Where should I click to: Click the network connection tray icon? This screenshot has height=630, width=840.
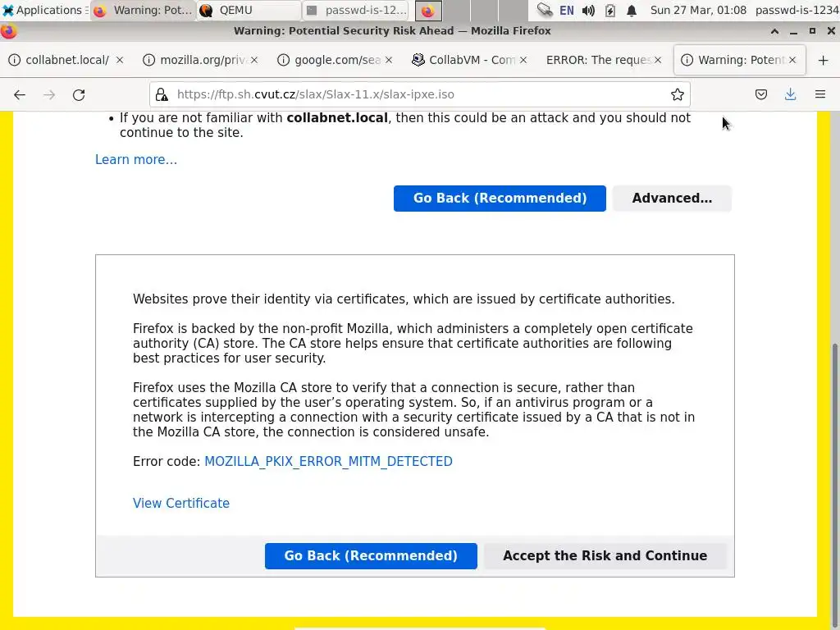click(545, 10)
